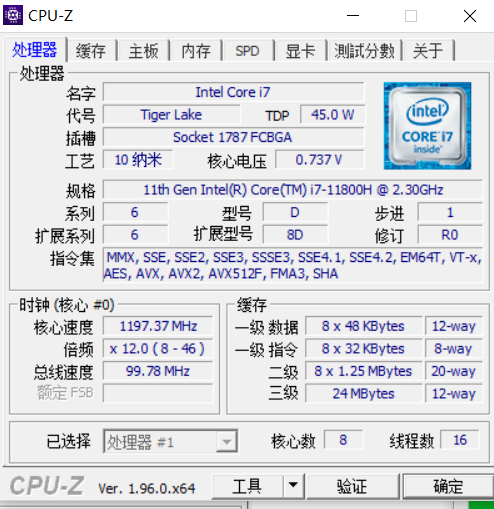Click the 规格 field showing i7-11800H
The width and height of the screenshot is (494, 509).
coord(293,189)
